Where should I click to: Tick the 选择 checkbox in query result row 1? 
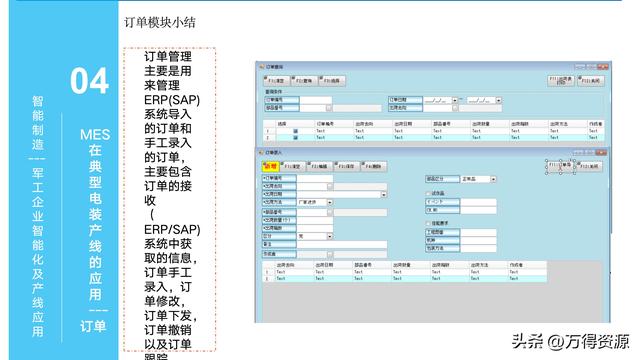pos(296,131)
